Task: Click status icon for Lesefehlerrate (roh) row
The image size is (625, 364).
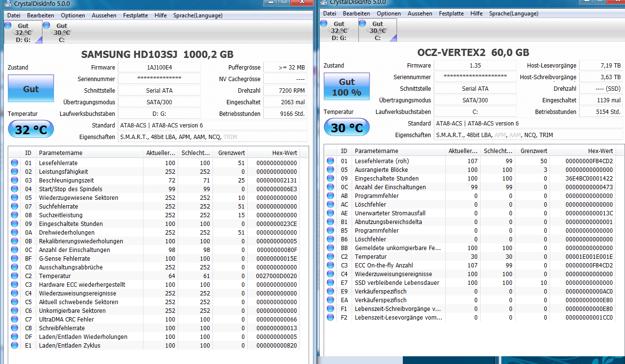Action: click(330, 161)
